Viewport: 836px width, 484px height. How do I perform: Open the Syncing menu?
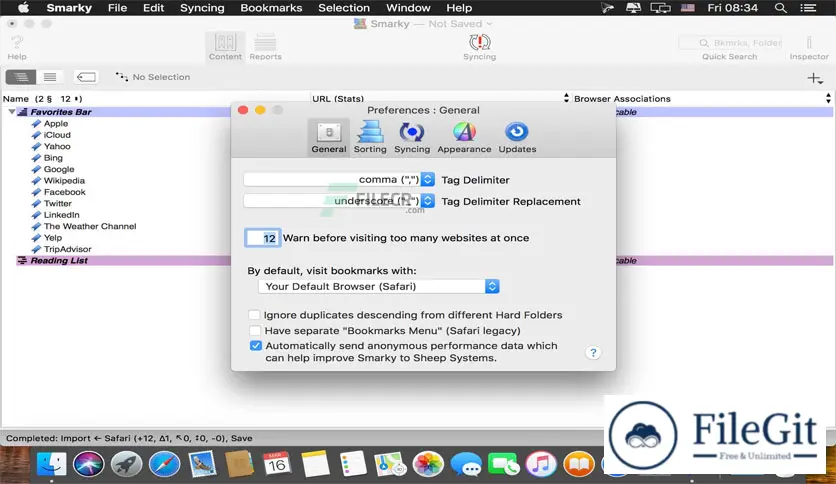pyautogui.click(x=202, y=8)
